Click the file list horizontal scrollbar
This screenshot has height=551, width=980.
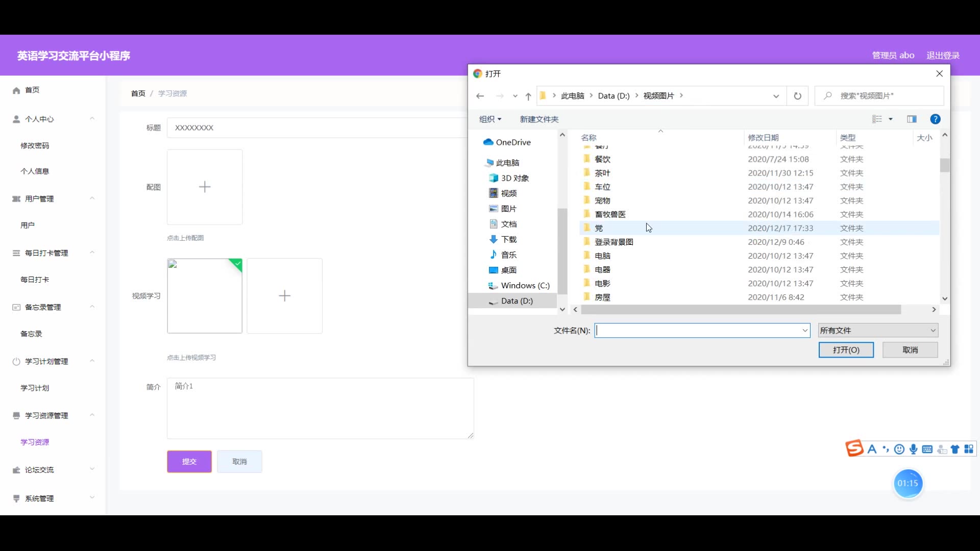click(740, 310)
